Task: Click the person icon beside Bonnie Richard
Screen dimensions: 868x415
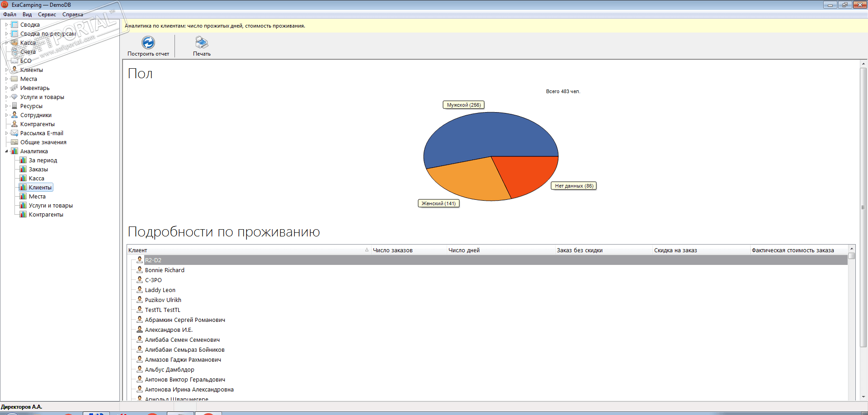Action: (140, 270)
